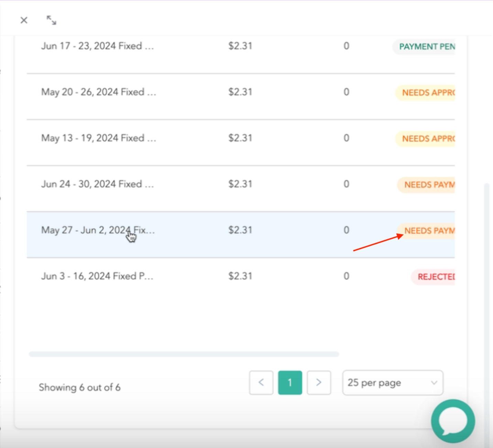Click Needs Payment badge for Jun 24 - 30
This screenshot has height=448, width=493.
click(x=429, y=185)
